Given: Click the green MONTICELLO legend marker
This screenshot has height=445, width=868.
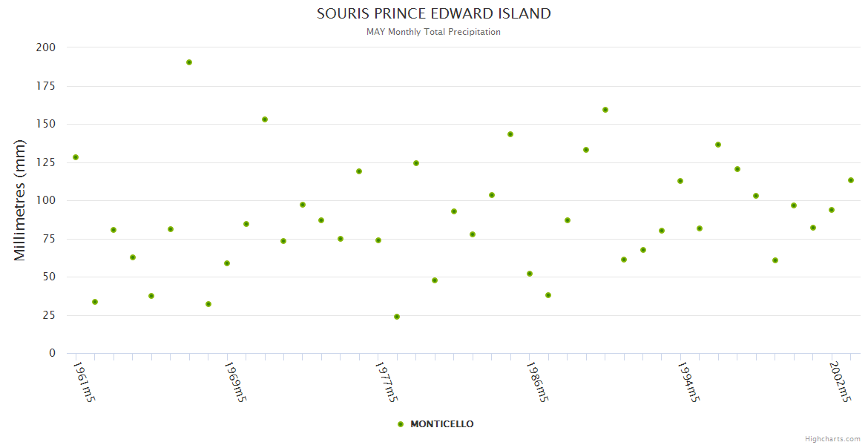Looking at the screenshot, I should [x=401, y=424].
